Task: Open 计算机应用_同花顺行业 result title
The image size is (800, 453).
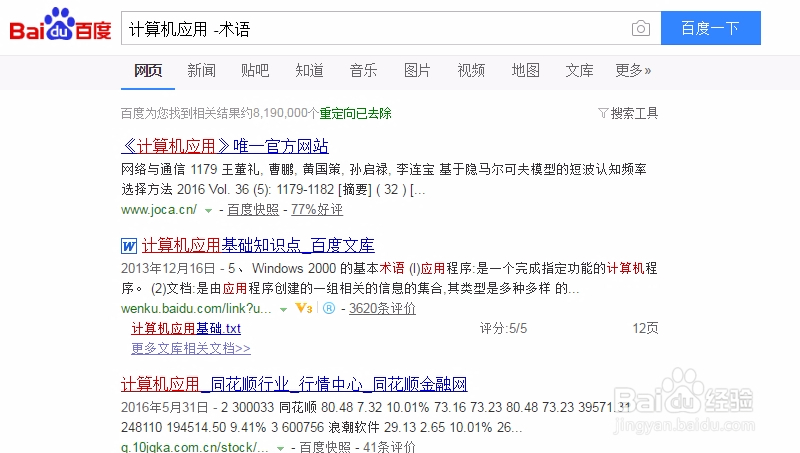Action: pos(294,384)
